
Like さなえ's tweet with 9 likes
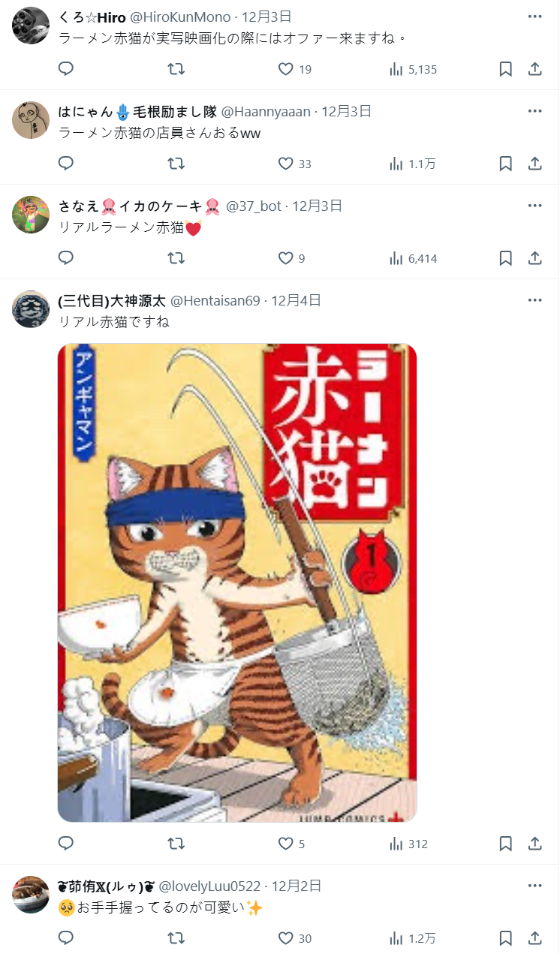[x=291, y=258]
